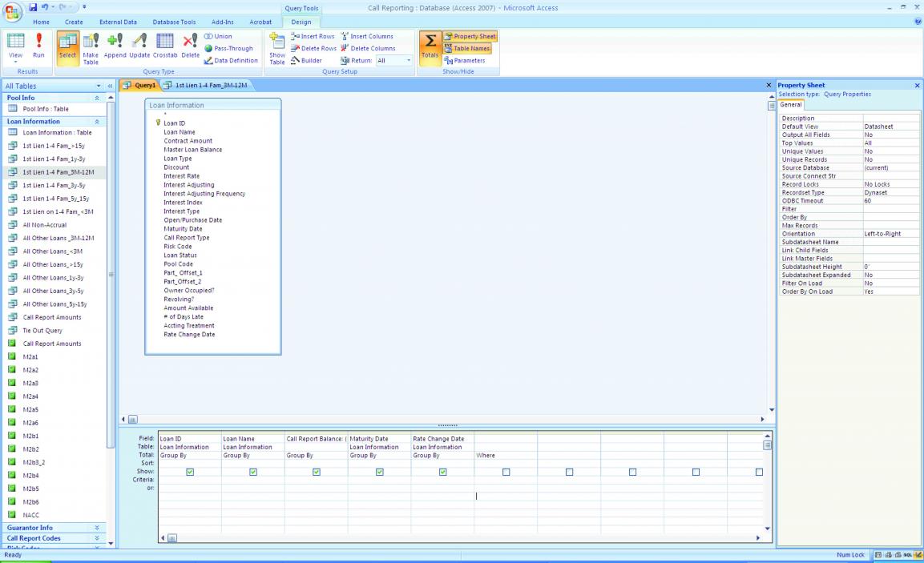Click the ODBC Timeout property field
The width and height of the screenshot is (924, 563).
click(x=890, y=201)
